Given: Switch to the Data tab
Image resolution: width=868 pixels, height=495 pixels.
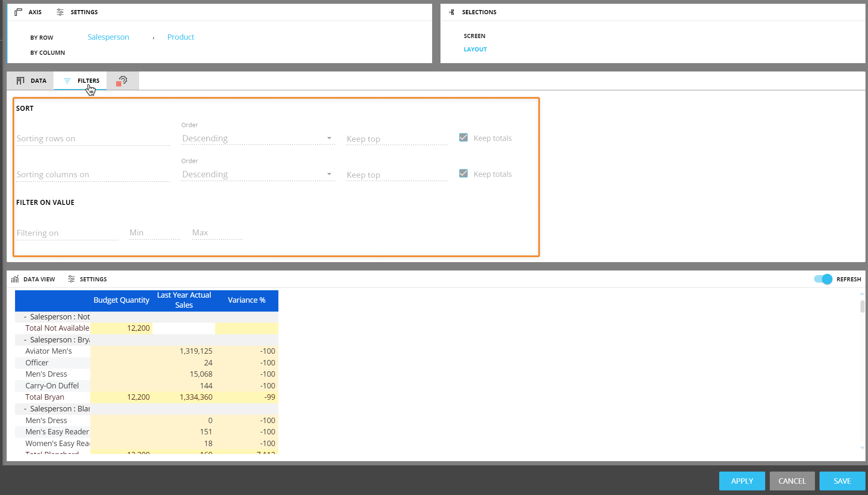Looking at the screenshot, I should 38,81.
